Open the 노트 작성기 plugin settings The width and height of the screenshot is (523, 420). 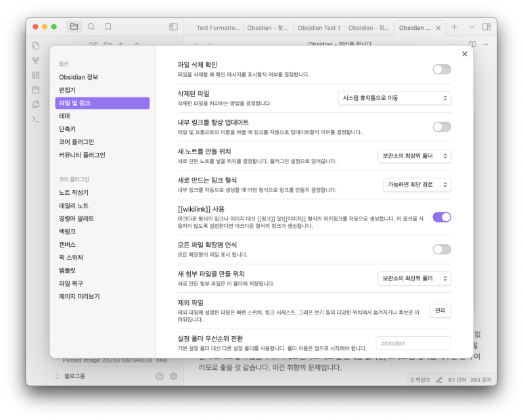tap(102, 193)
